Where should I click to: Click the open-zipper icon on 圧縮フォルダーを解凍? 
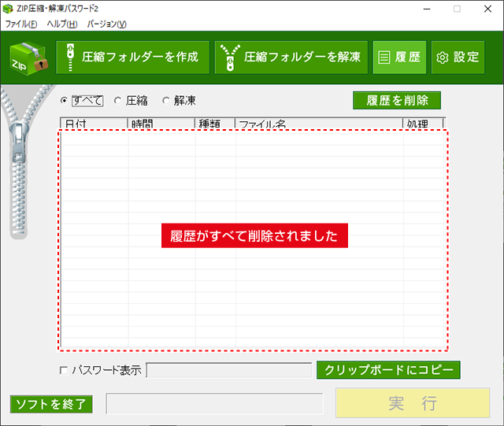coord(230,57)
